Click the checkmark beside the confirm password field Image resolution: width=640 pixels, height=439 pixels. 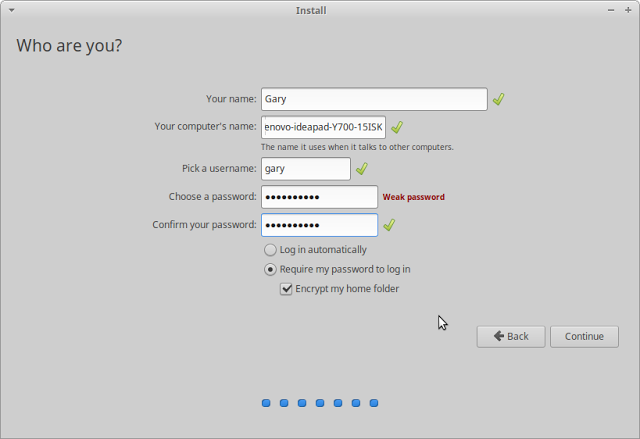click(389, 225)
